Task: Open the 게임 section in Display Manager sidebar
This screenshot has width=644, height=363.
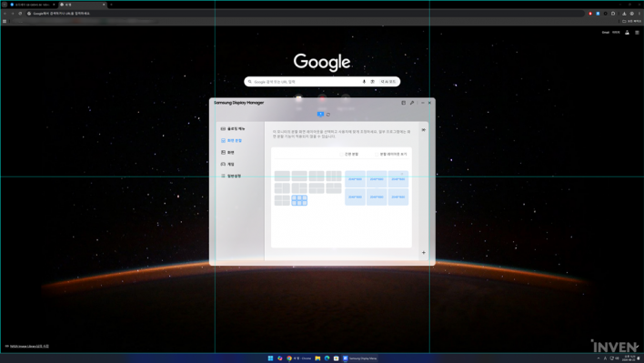Action: click(x=227, y=165)
